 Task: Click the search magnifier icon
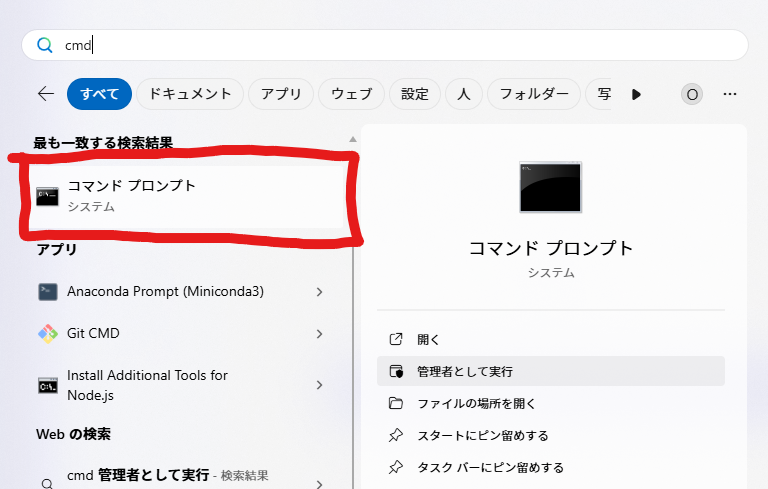pyautogui.click(x=45, y=45)
